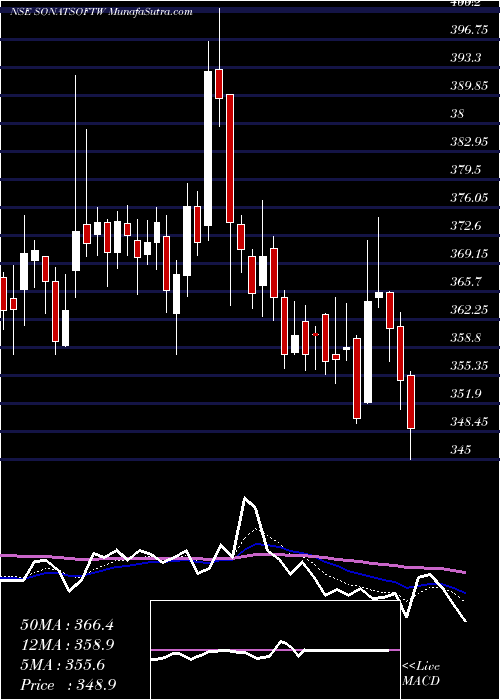Image resolution: width=500 pixels, height=700 pixels.
Task: Click inside the Live MACD inset chart
Action: [x=275, y=650]
